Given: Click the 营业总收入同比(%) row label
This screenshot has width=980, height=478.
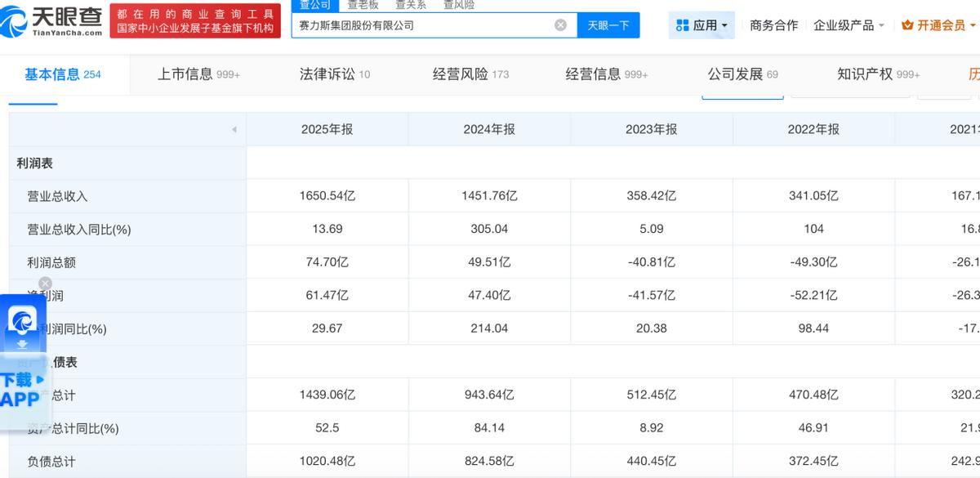Looking at the screenshot, I should coord(79,230).
